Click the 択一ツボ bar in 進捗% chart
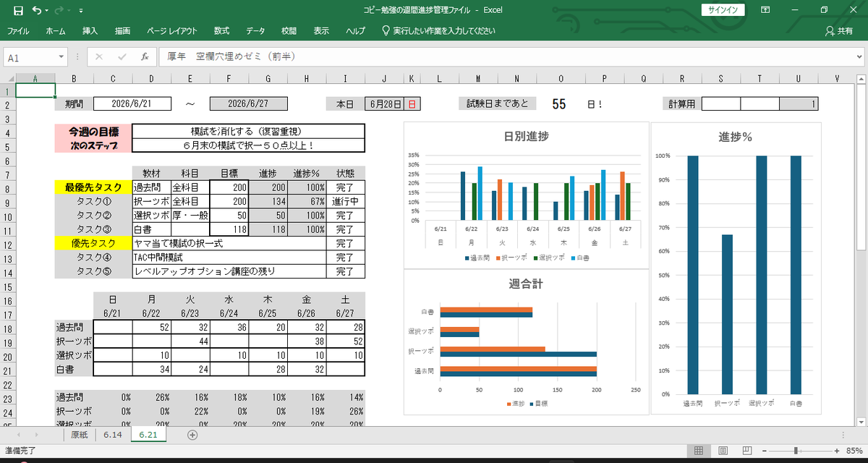The image size is (868, 463). [726, 314]
